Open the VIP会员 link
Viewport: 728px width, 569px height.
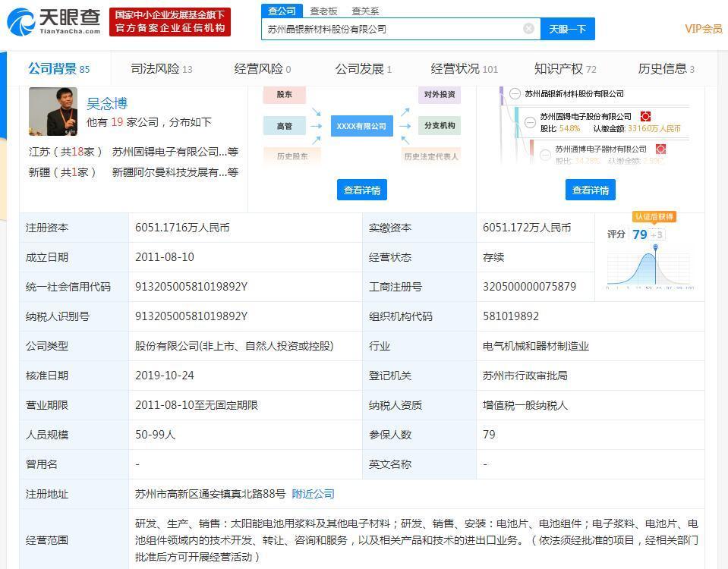click(703, 29)
